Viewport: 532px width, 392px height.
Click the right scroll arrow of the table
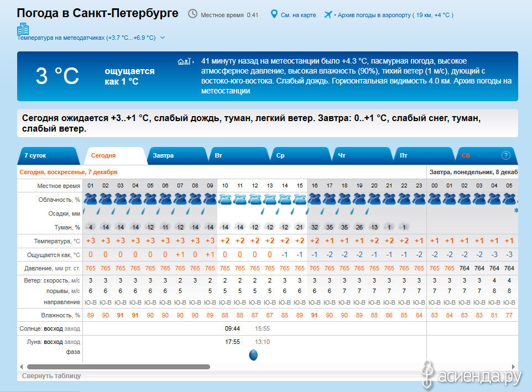tap(513, 367)
